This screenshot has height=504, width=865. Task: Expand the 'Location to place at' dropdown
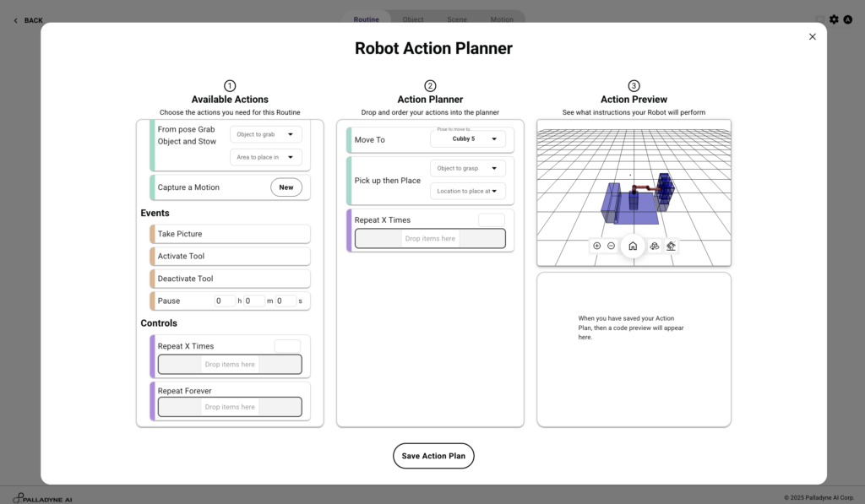467,191
